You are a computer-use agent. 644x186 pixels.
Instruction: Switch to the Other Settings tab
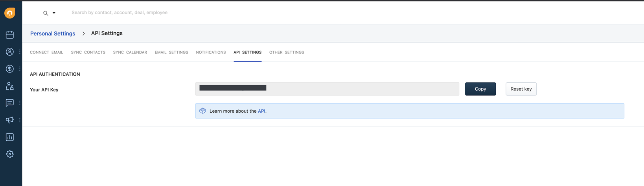click(x=287, y=52)
